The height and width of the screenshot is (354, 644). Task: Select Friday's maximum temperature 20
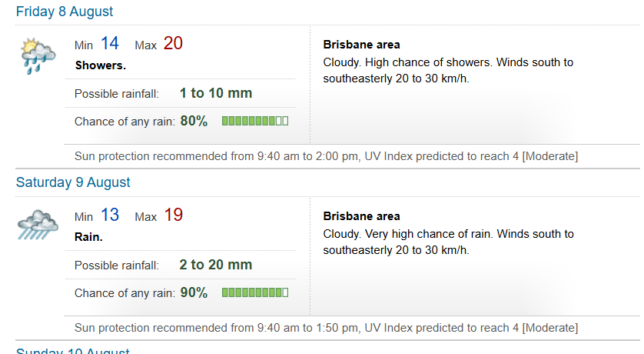tap(173, 44)
